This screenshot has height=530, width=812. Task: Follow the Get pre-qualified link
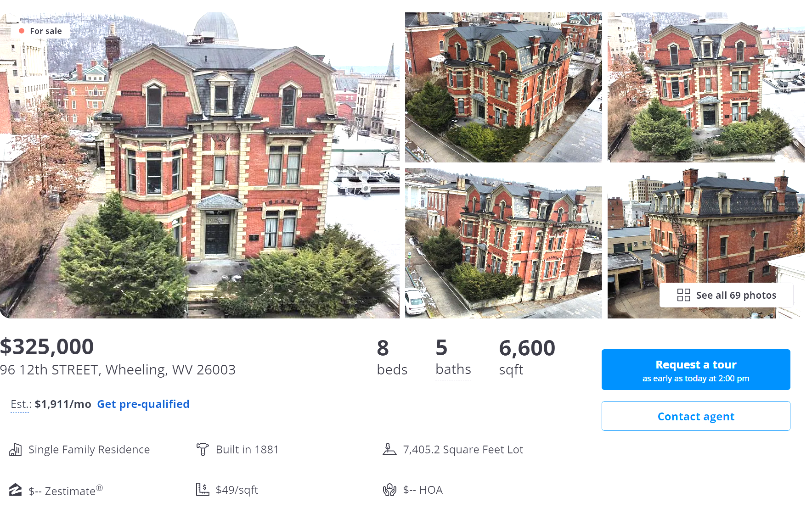click(x=143, y=404)
